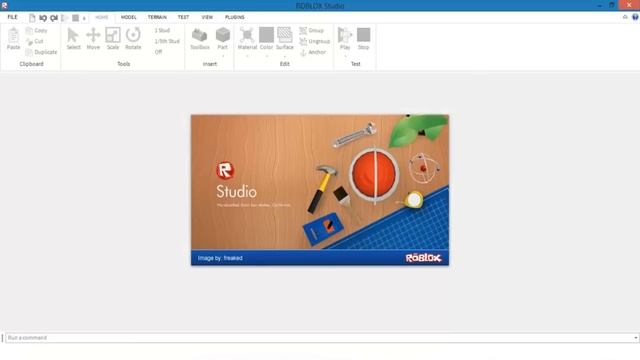The height and width of the screenshot is (360, 640).
Task: Click the Undo icon in quick access bar
Action: pyautogui.click(x=43, y=18)
